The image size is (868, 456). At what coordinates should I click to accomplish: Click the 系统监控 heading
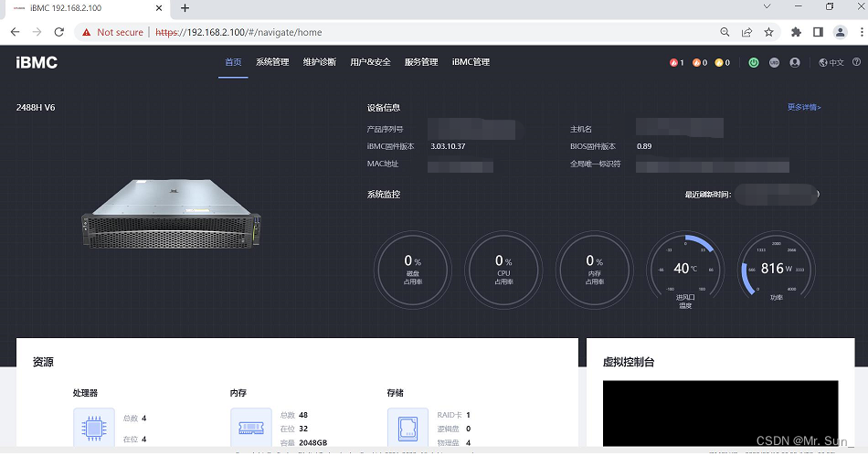(384, 195)
